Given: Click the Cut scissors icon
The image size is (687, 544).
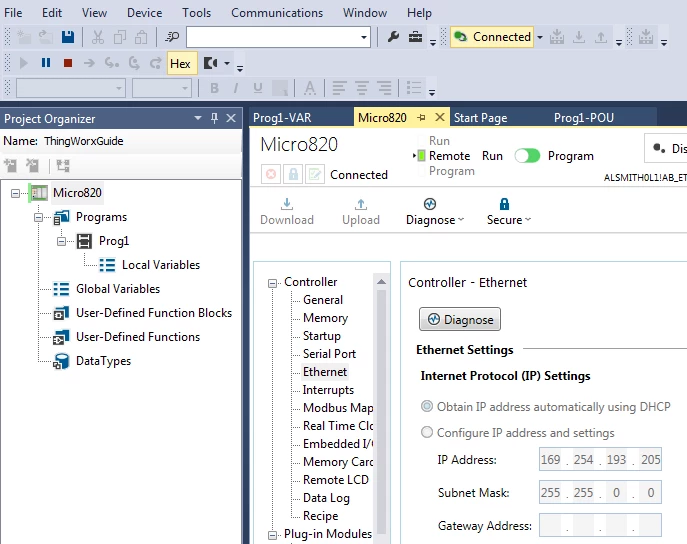Looking at the screenshot, I should tap(98, 37).
